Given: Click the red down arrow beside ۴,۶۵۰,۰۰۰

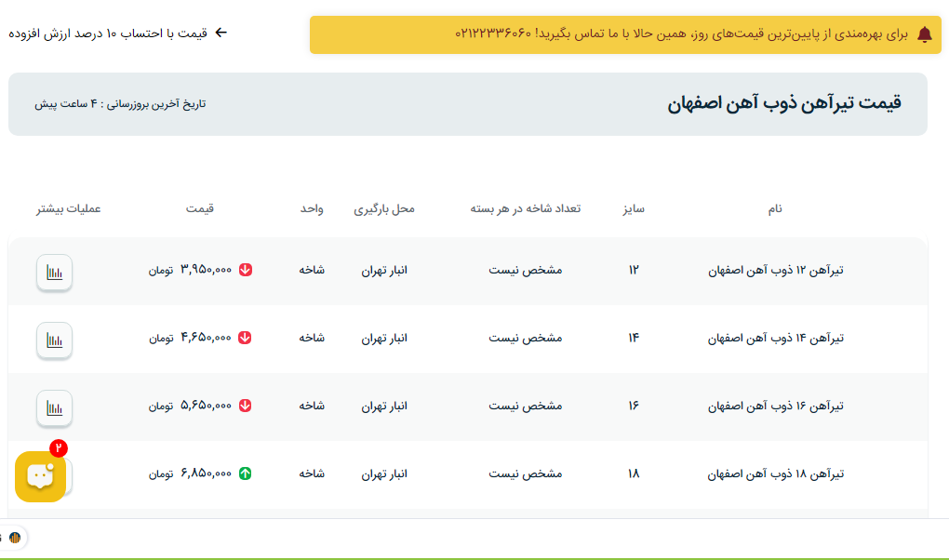Looking at the screenshot, I should (x=246, y=338).
